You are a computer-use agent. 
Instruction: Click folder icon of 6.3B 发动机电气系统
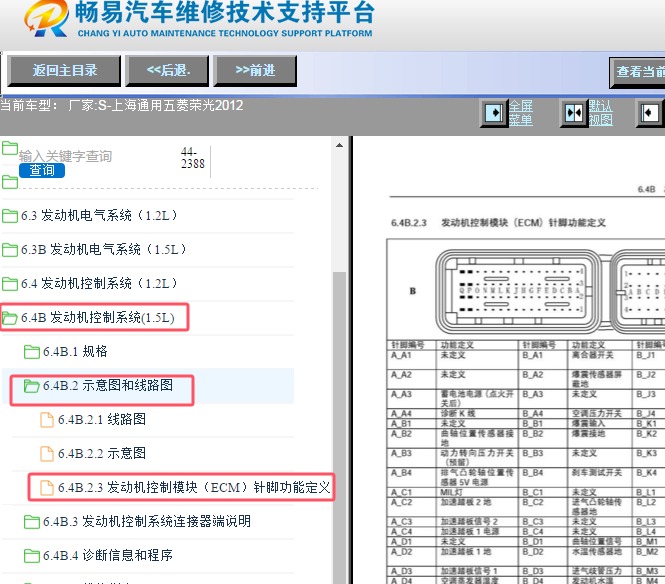[10, 250]
